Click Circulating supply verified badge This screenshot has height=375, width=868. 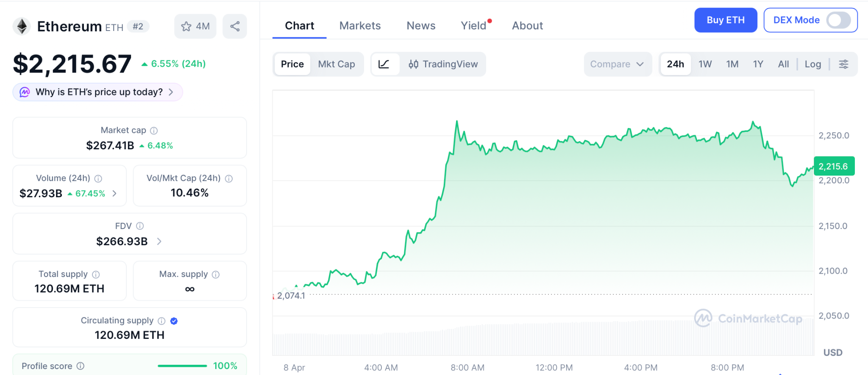(x=174, y=321)
